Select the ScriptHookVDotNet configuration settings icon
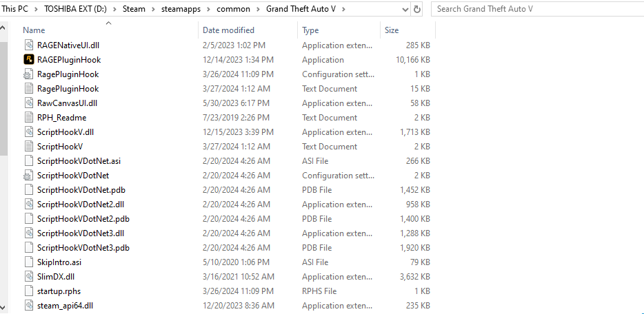644x314 pixels. 28,176
